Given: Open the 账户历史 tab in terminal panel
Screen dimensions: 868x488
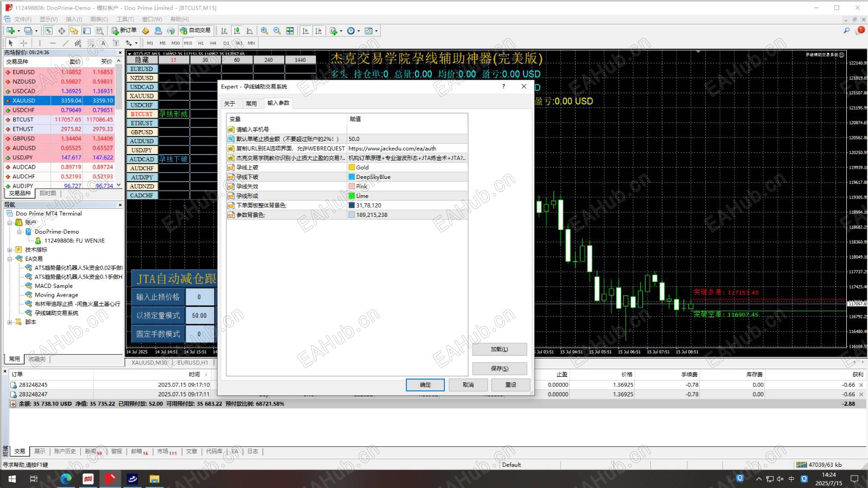Looking at the screenshot, I should 65,451.
